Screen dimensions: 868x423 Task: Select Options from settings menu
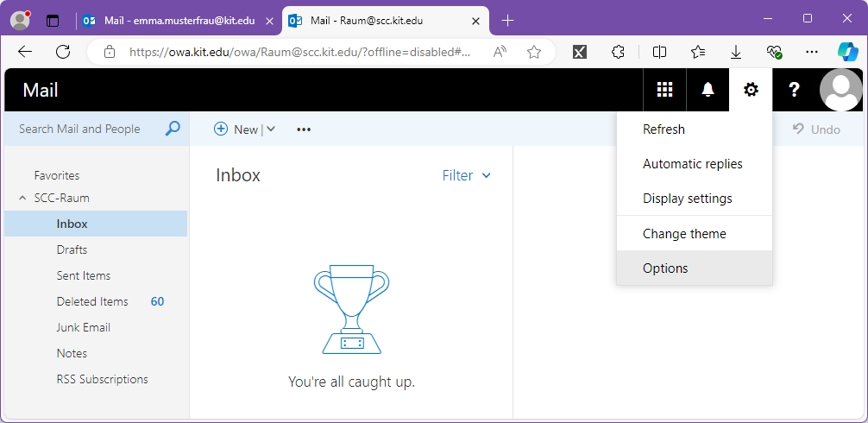(x=665, y=268)
